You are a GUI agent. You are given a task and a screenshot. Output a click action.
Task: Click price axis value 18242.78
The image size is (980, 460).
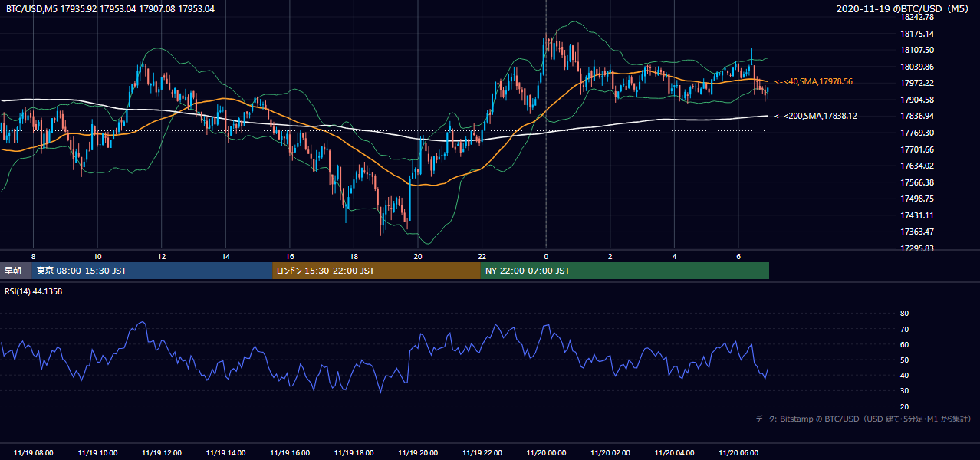[917, 17]
